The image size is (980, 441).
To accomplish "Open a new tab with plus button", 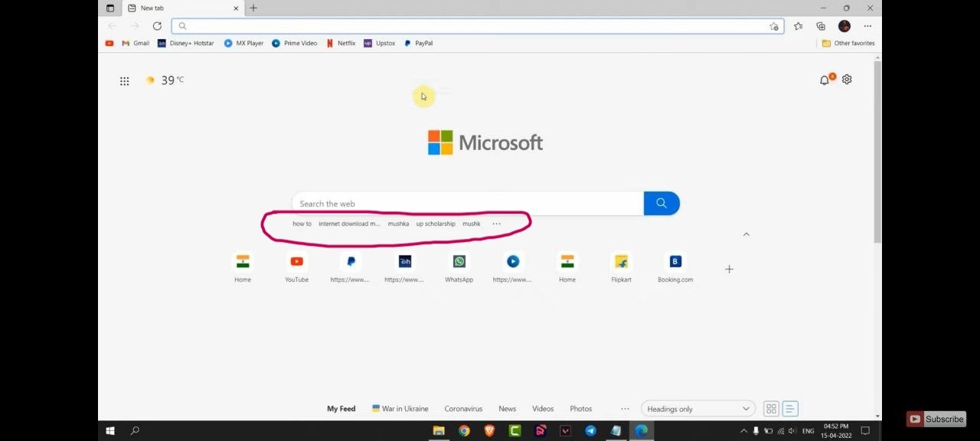I will [x=253, y=8].
